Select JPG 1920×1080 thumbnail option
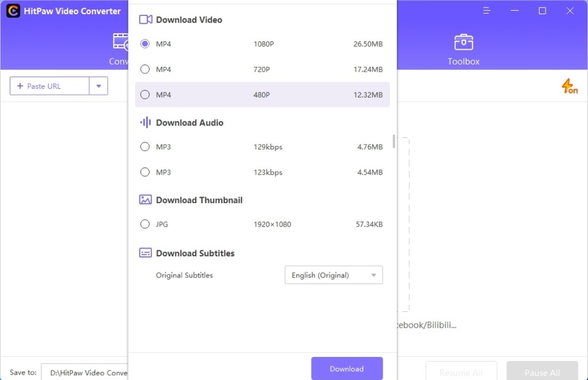The image size is (588, 380). [145, 224]
